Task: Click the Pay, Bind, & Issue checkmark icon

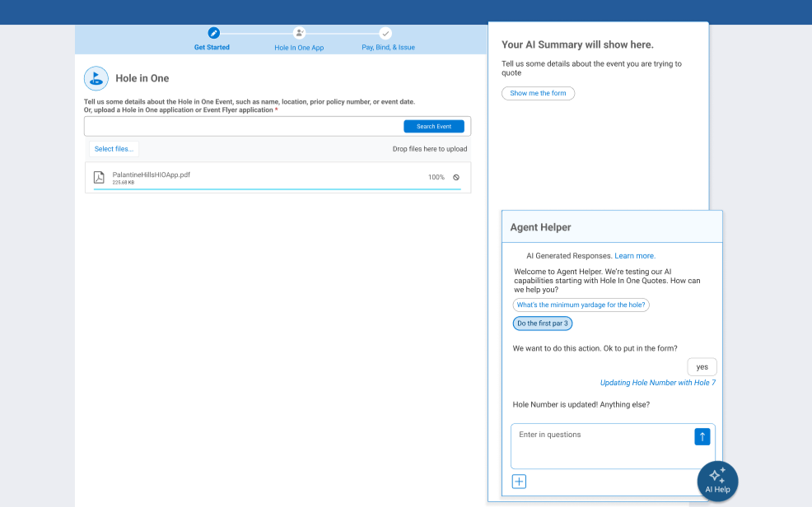Action: 385,33
